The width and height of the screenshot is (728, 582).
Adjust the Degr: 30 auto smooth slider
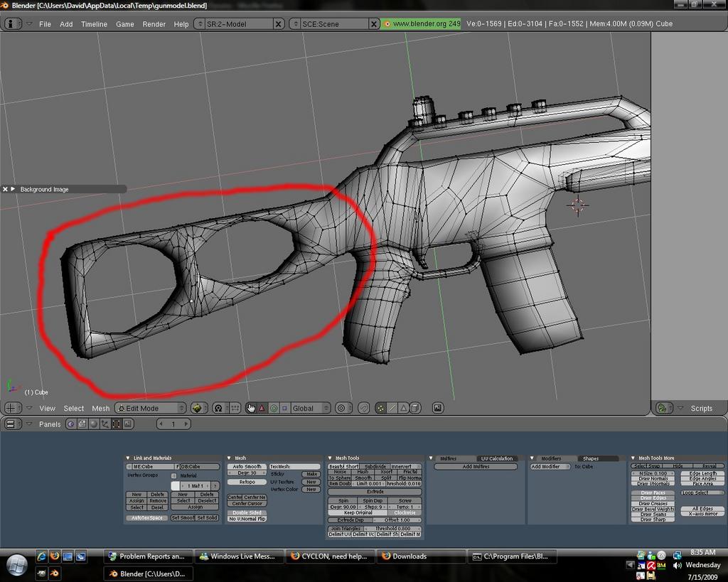[247, 473]
